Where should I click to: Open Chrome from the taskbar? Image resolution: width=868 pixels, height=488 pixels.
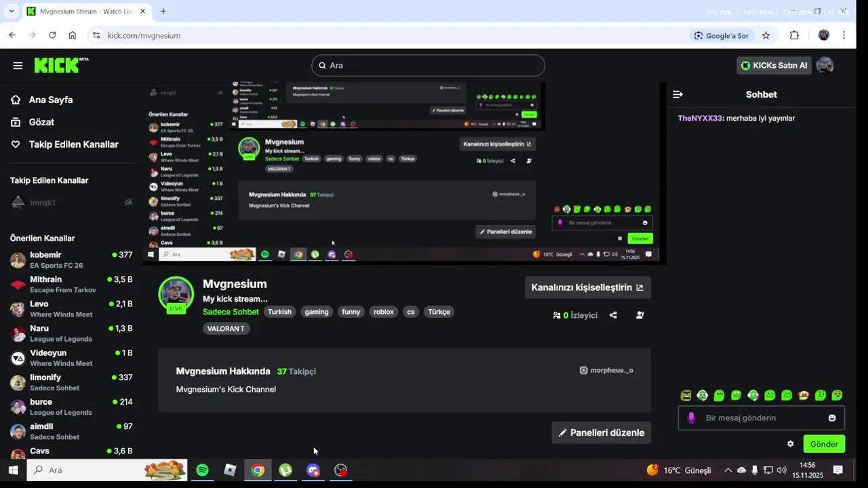(x=258, y=470)
